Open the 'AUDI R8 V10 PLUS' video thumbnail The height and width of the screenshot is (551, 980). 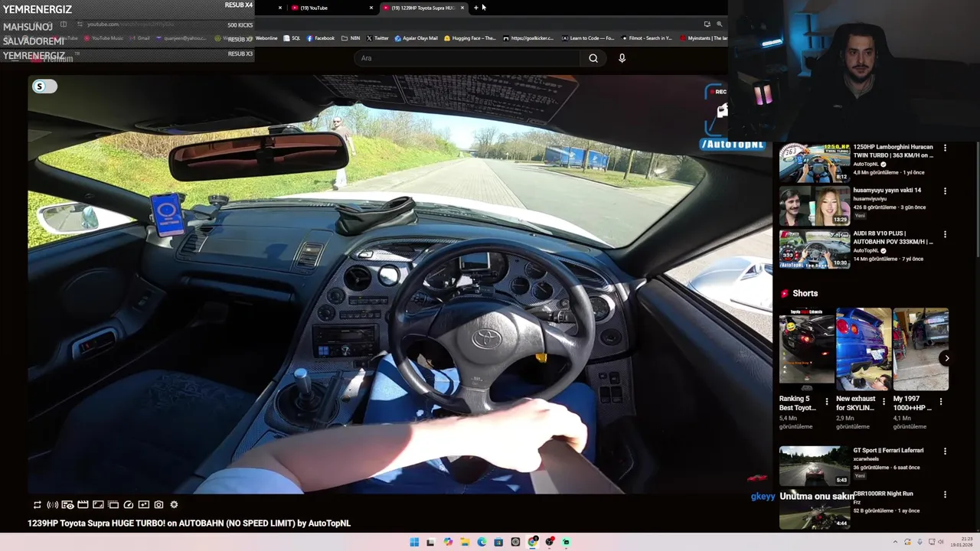click(815, 249)
